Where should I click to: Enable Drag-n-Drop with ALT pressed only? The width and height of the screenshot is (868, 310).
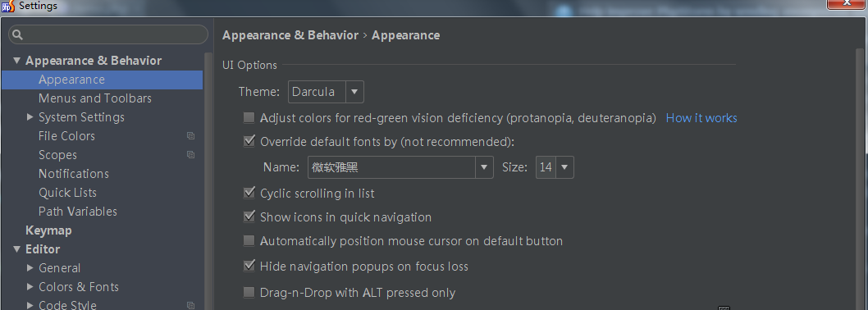tap(249, 292)
